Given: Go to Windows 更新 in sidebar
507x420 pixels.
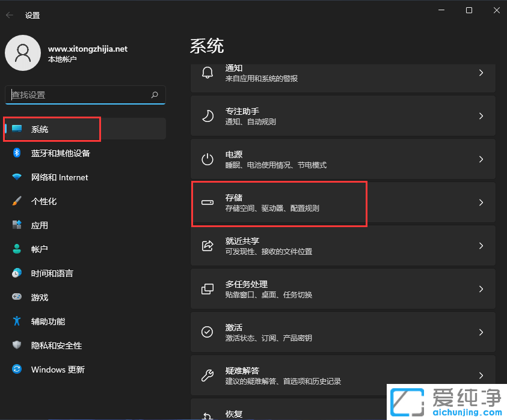Looking at the screenshot, I should (58, 370).
